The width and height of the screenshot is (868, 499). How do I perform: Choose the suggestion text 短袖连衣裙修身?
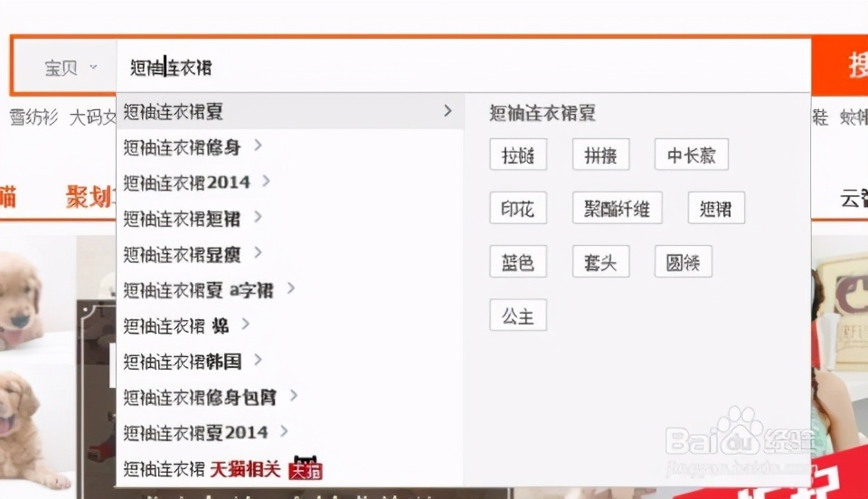(182, 147)
